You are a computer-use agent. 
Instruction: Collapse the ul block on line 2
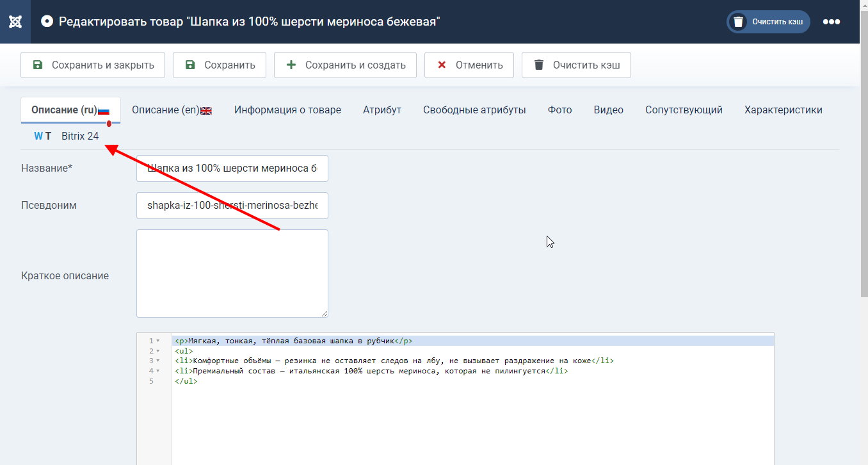point(158,351)
